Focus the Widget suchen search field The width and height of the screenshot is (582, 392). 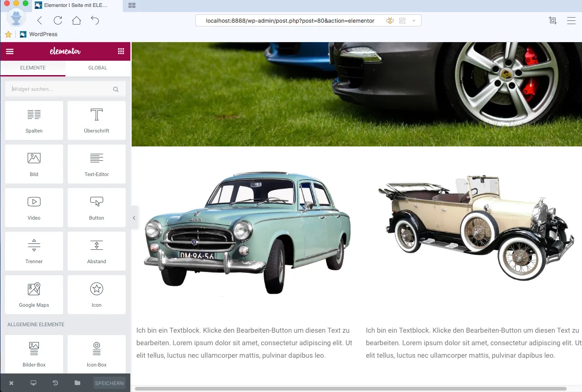(65, 89)
